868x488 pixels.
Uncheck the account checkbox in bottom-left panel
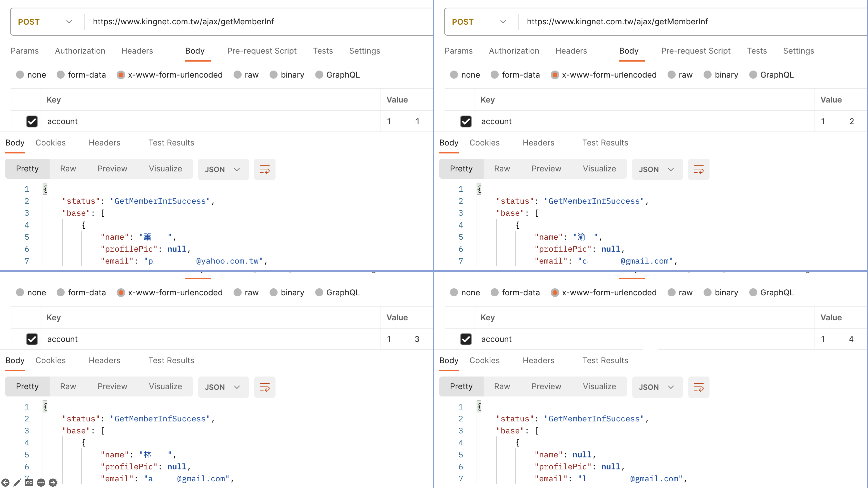point(32,339)
